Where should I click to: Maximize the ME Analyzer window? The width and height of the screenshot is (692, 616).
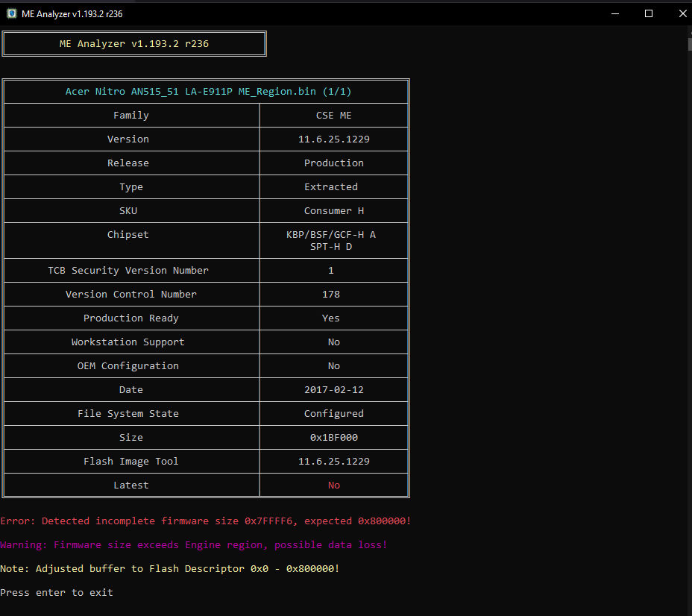pos(648,13)
